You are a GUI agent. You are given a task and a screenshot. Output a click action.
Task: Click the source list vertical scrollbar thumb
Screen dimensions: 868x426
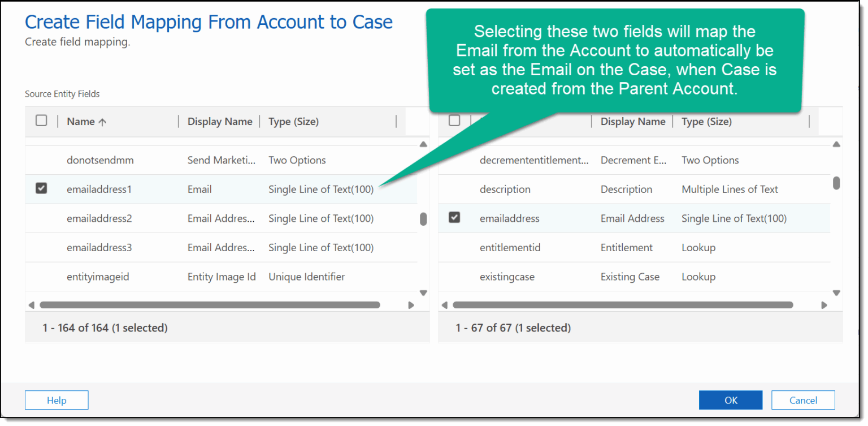tap(423, 220)
